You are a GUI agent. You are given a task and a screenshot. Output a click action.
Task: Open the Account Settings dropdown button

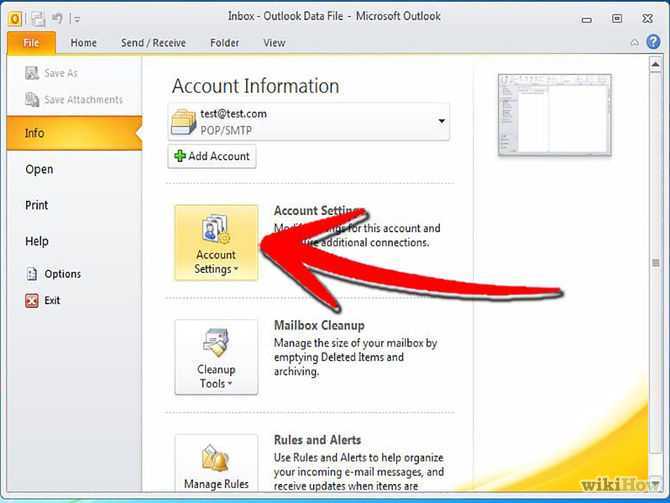click(x=216, y=243)
